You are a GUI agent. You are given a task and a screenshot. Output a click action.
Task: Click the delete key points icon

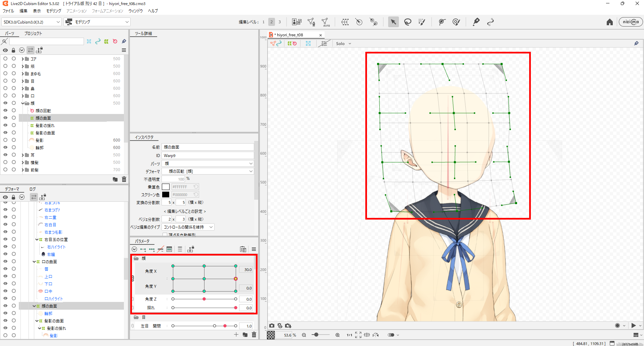(160, 249)
